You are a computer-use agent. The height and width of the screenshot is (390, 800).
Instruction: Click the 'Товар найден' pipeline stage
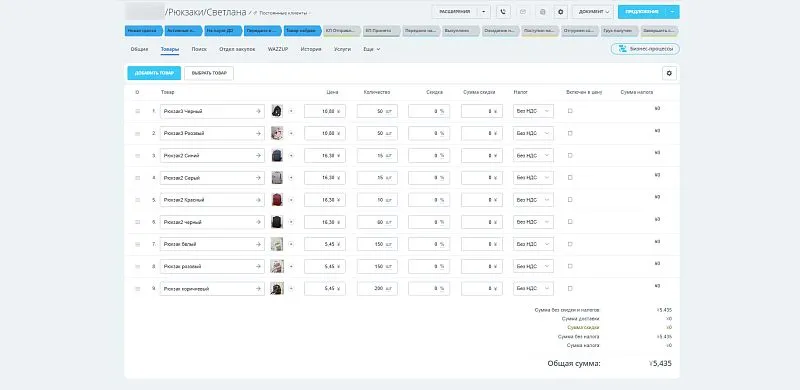tap(302, 31)
